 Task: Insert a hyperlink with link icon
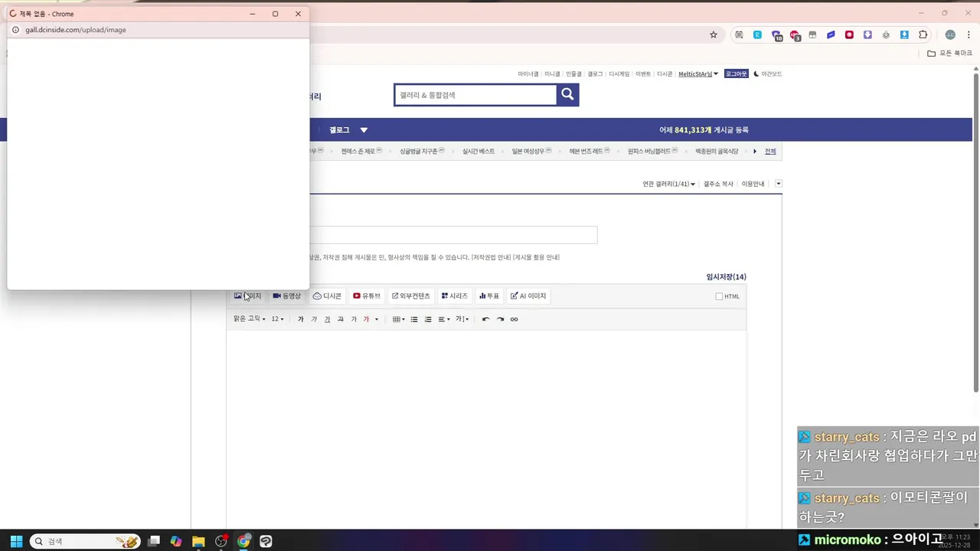[x=514, y=319]
